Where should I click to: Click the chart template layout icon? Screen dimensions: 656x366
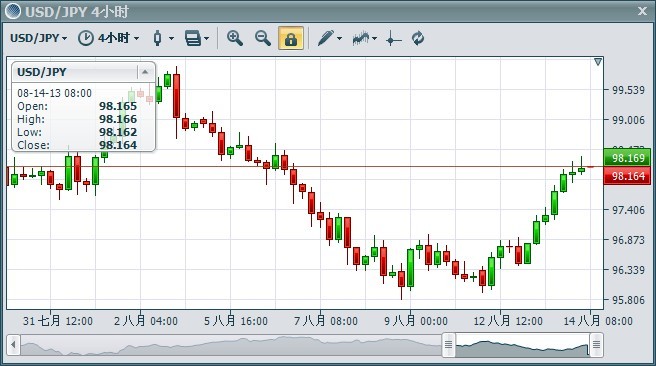click(x=193, y=38)
